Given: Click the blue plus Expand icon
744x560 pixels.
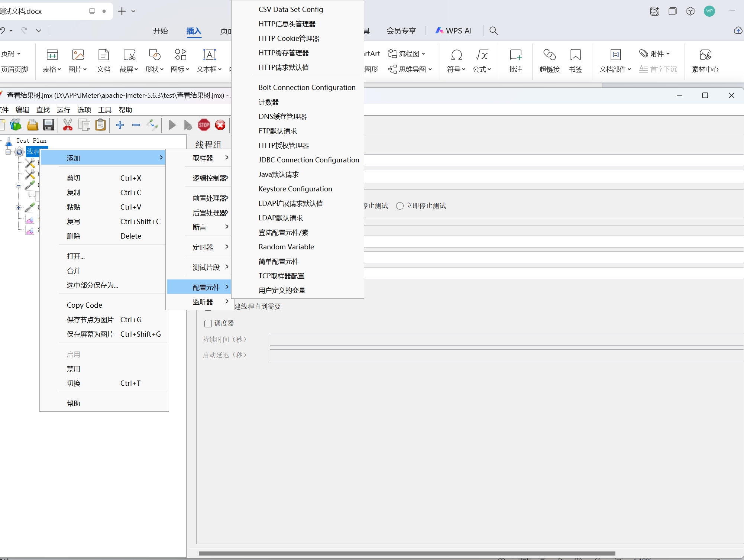Looking at the screenshot, I should pos(120,125).
